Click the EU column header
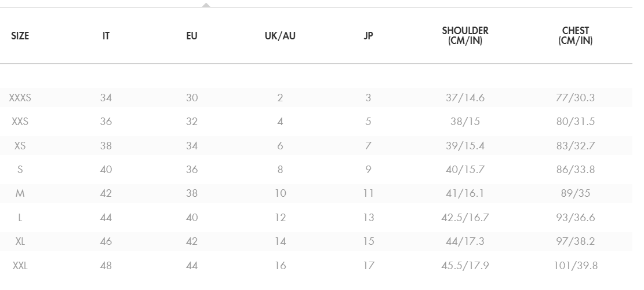Screen dimensions: 644x290 (x=192, y=36)
